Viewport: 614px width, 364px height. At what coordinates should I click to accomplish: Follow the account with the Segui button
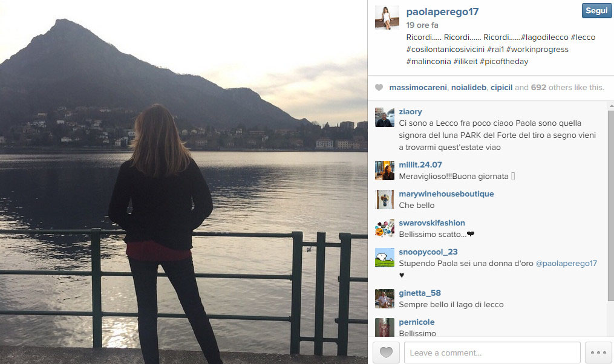(597, 10)
